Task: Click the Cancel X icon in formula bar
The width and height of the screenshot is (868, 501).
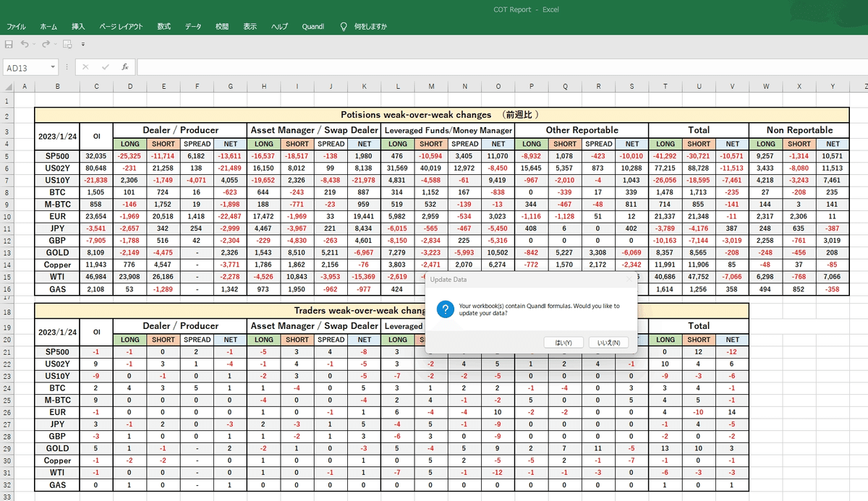Action: [86, 67]
